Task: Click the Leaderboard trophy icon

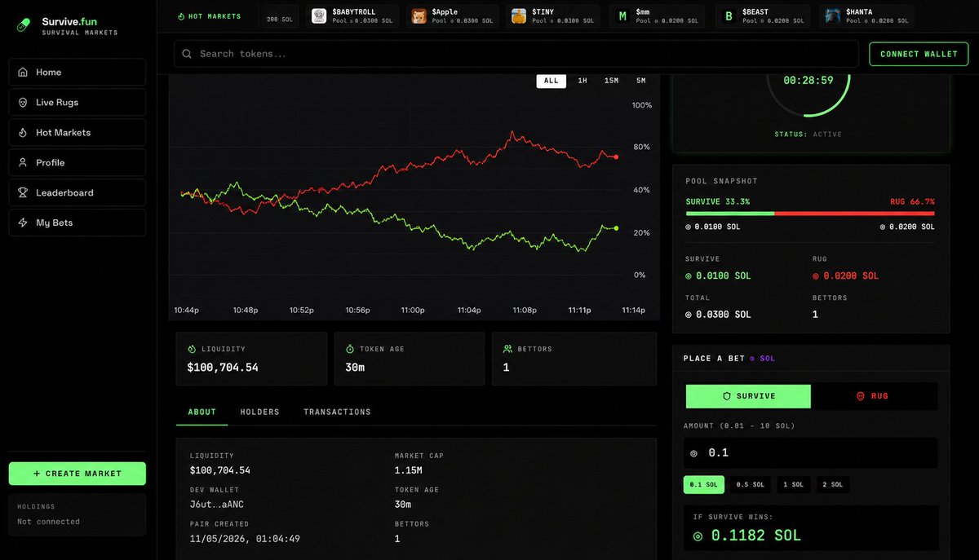Action: (23, 192)
